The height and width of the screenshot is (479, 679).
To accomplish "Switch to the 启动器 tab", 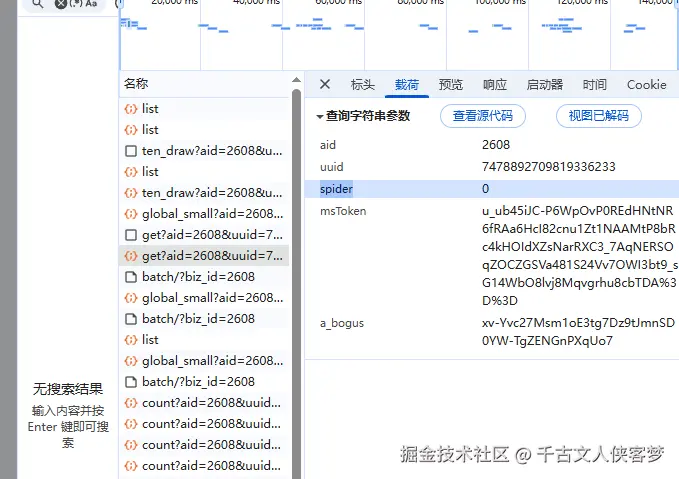I will click(545, 84).
